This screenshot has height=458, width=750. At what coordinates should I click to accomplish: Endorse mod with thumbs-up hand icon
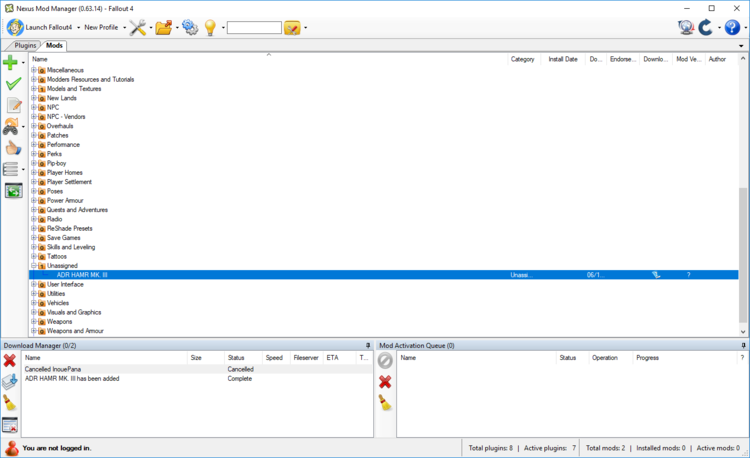click(13, 148)
